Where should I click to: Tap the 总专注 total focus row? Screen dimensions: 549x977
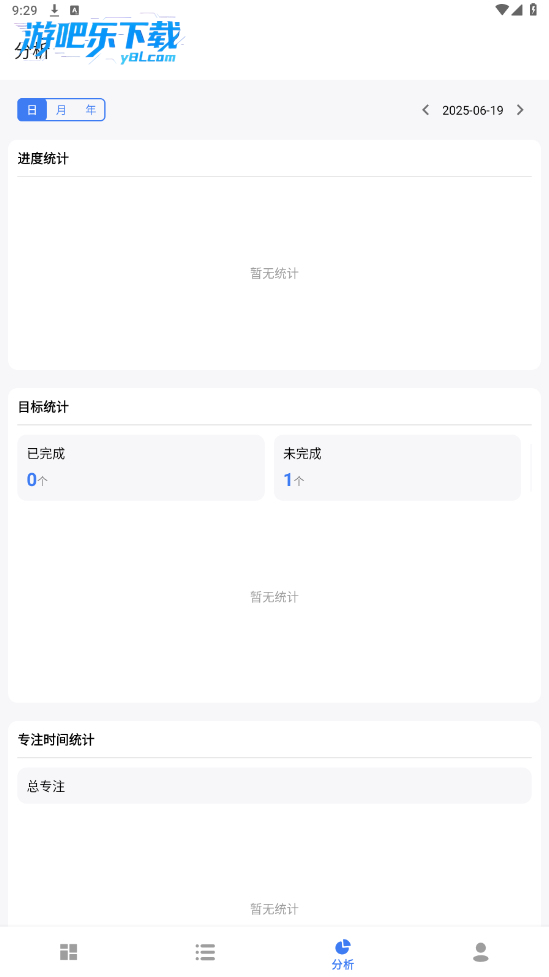pos(274,786)
